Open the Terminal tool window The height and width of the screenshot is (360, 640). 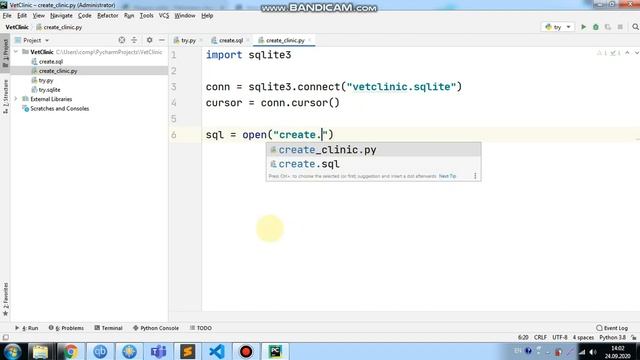tap(108, 328)
